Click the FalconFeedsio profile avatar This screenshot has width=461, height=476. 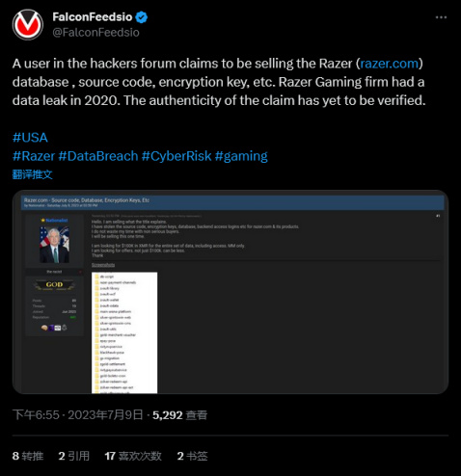(28, 24)
